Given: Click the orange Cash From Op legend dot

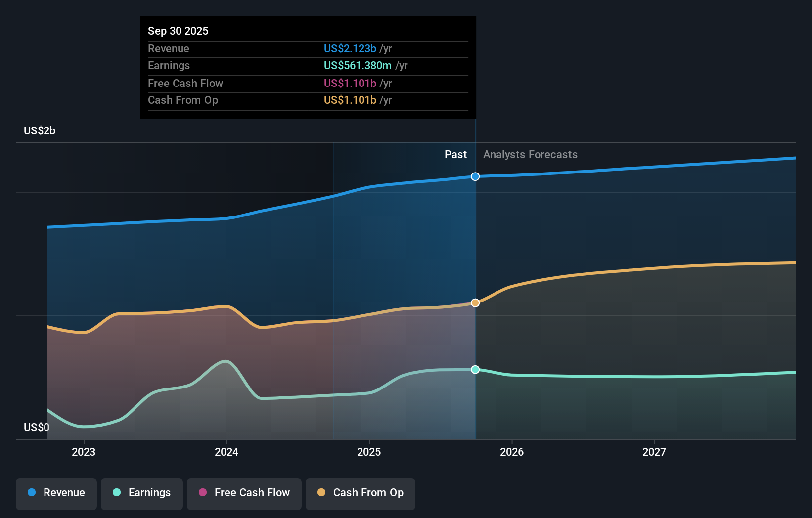Looking at the screenshot, I should tap(321, 493).
